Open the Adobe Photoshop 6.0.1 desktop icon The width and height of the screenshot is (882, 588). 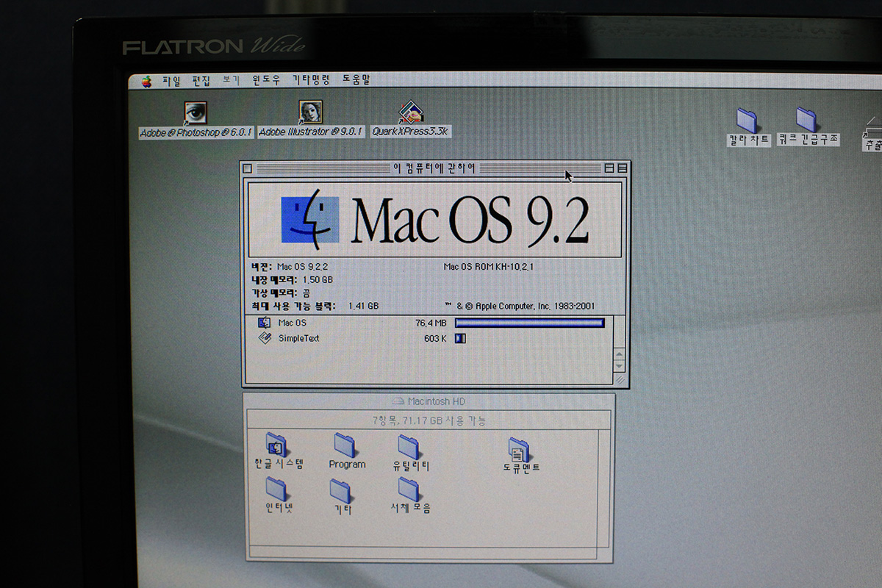click(195, 112)
